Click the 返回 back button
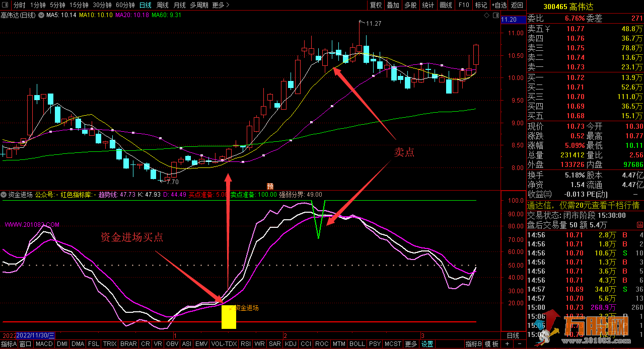This screenshot has width=644, height=349. [517, 5]
